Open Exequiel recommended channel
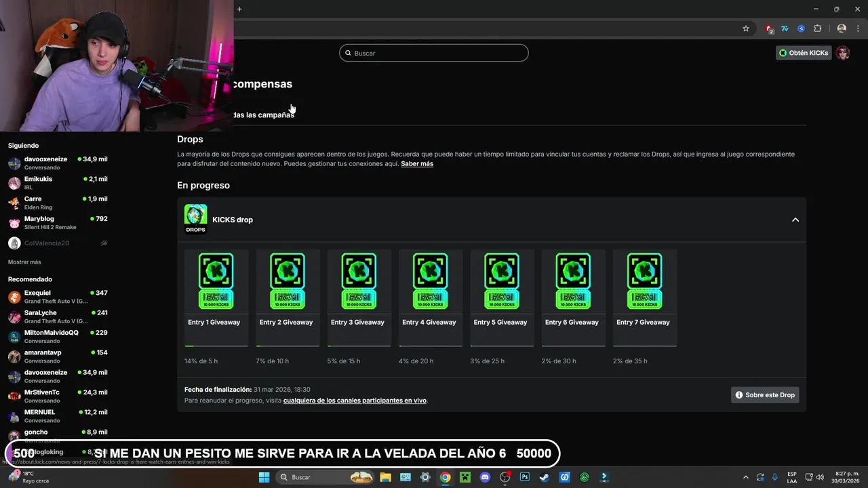This screenshot has width=868, height=488. click(58, 297)
